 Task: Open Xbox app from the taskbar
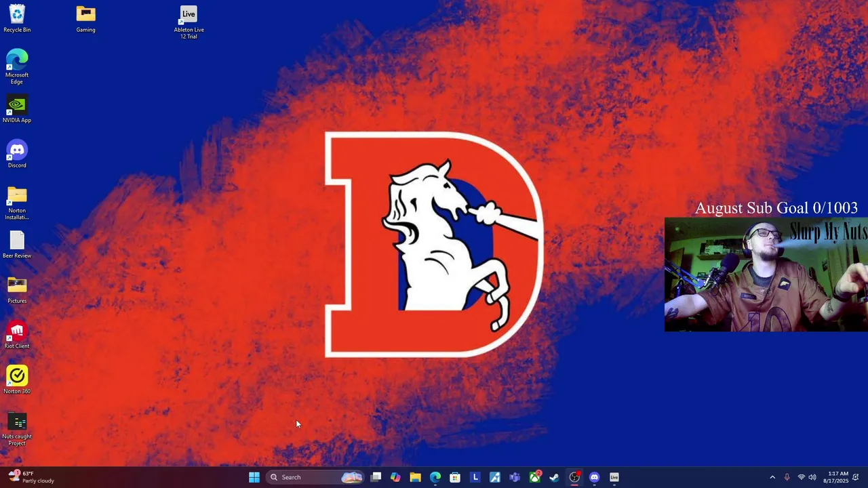pos(535,477)
